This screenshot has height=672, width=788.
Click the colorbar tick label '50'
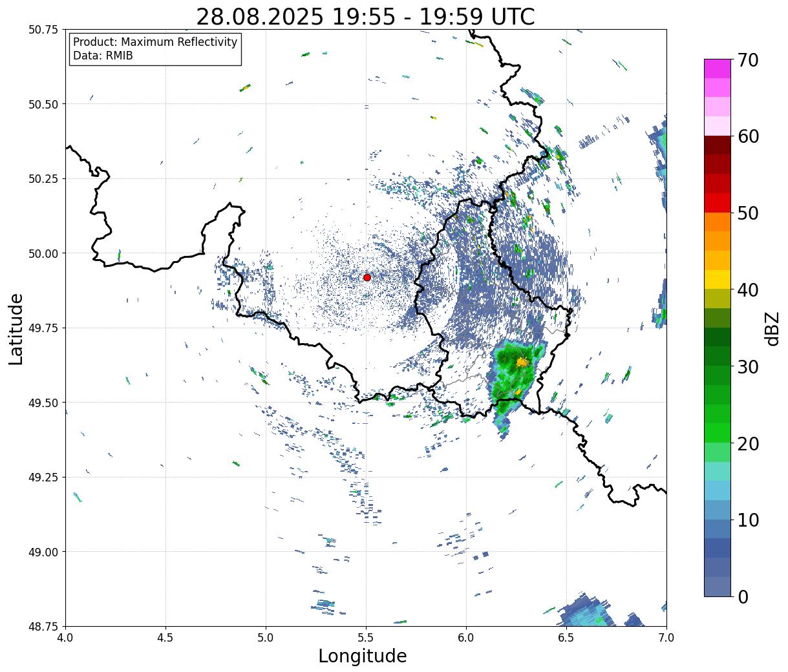pos(747,213)
